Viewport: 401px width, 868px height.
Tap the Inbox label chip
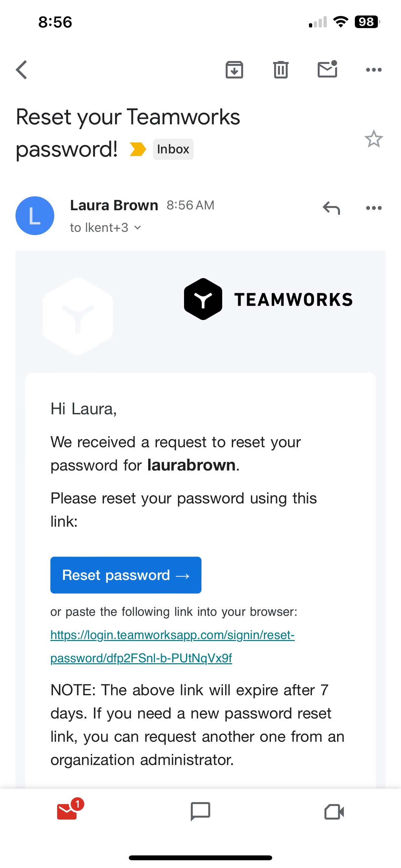[x=173, y=149]
